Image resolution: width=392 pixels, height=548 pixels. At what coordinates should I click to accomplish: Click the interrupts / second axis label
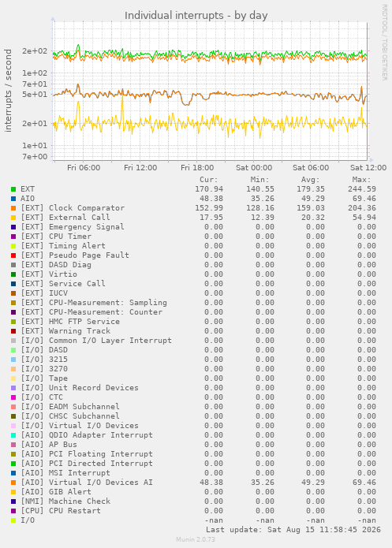click(8, 91)
